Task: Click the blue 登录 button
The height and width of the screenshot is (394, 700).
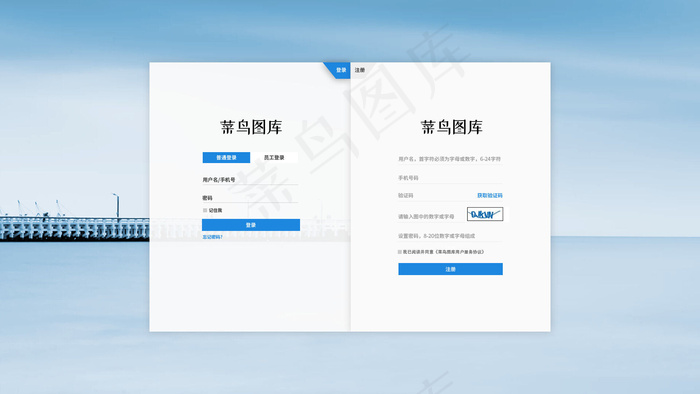Action: tap(251, 225)
